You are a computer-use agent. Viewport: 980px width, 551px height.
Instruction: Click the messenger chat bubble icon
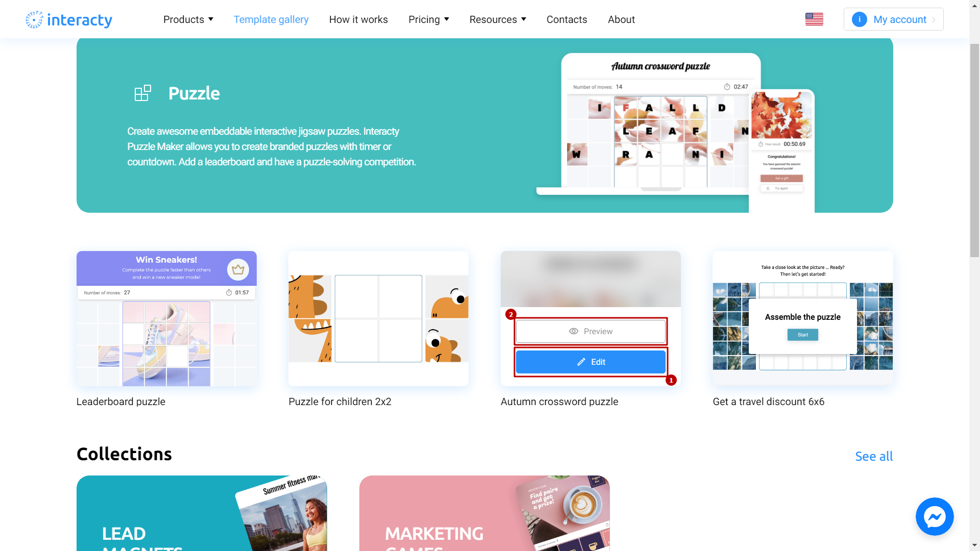[x=935, y=517]
